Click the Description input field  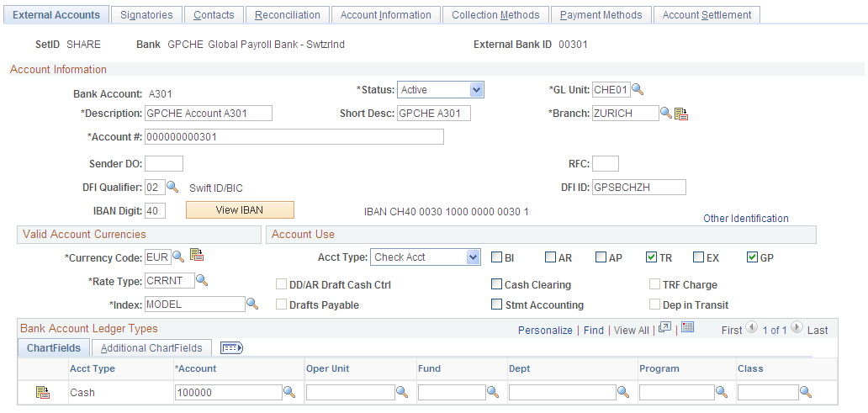pyautogui.click(x=209, y=114)
